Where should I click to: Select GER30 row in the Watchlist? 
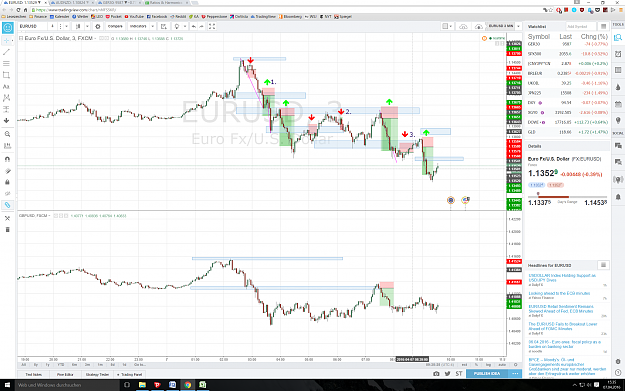pyautogui.click(x=567, y=44)
